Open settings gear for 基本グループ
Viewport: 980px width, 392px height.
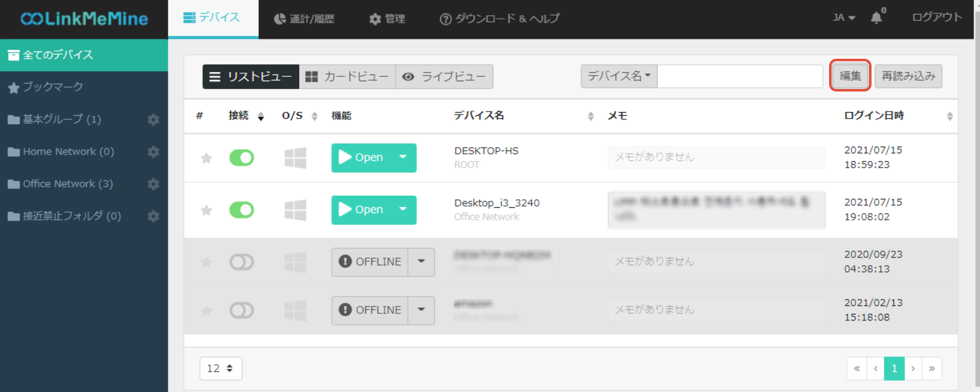tap(153, 119)
